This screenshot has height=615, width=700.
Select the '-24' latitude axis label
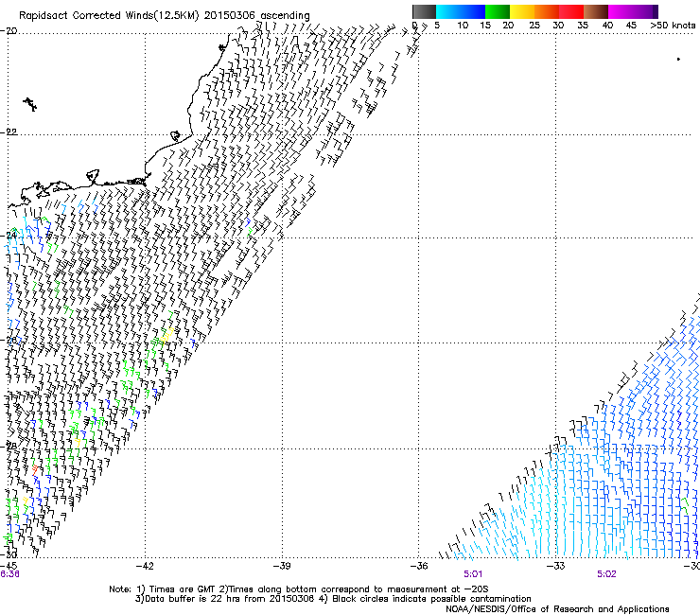(x=9, y=235)
